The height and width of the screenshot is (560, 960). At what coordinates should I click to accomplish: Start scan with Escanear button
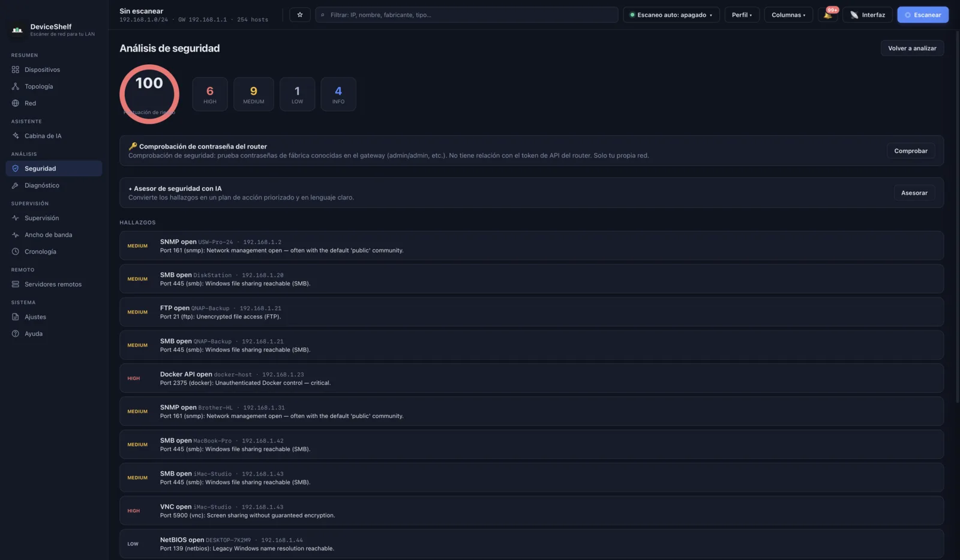(x=923, y=15)
